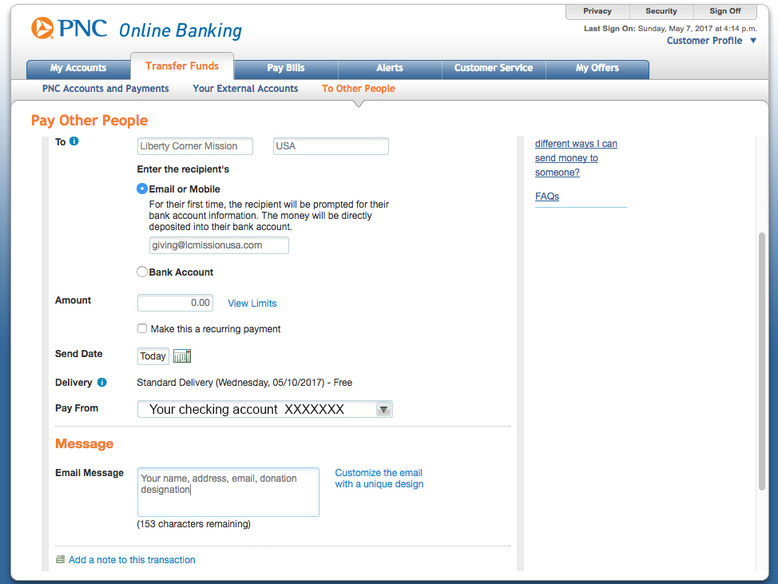Open Customize the email with a unique design
This screenshot has width=778, height=584.
(x=379, y=478)
